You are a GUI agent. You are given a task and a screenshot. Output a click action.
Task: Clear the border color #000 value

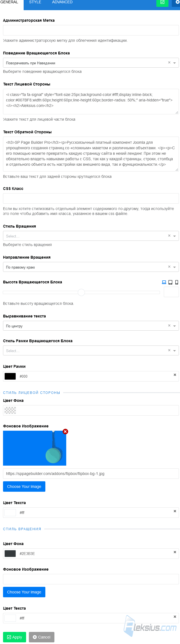click(x=175, y=375)
